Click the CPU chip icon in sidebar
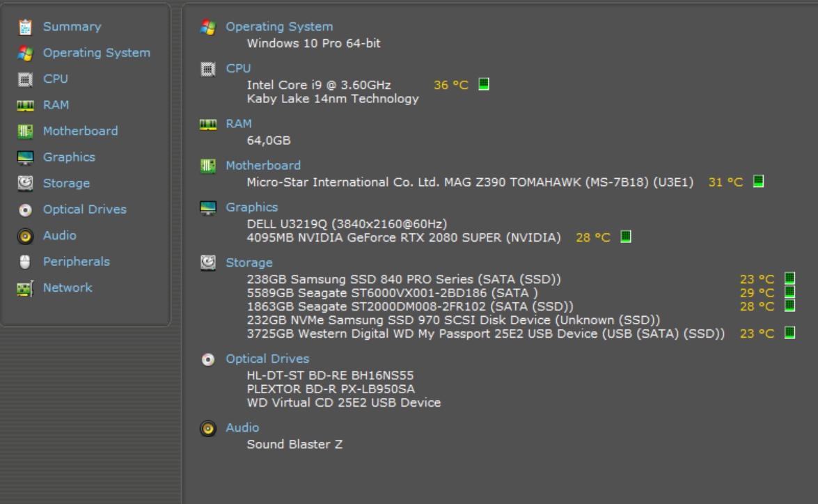 point(25,79)
